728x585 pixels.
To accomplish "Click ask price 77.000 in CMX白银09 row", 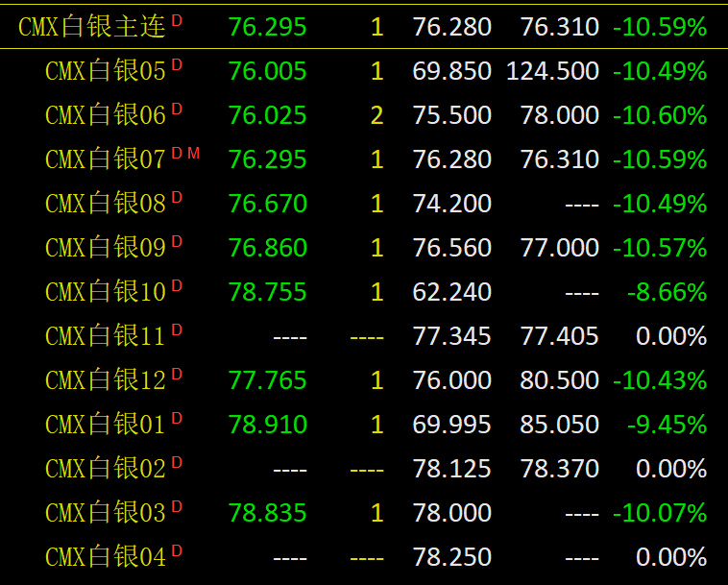I will point(560,248).
